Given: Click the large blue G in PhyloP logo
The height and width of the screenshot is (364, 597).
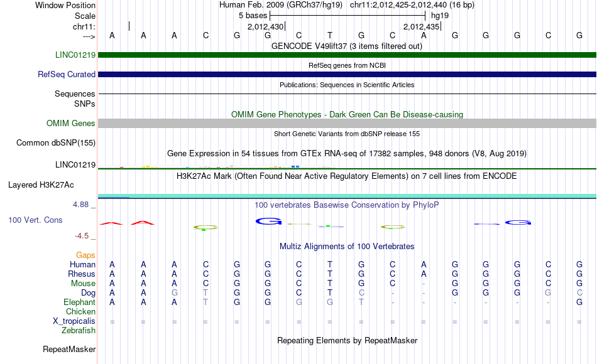Looking at the screenshot, I should point(268,221).
